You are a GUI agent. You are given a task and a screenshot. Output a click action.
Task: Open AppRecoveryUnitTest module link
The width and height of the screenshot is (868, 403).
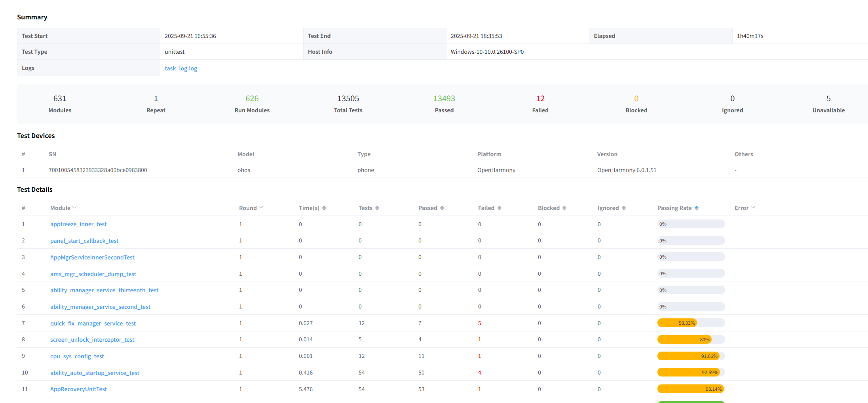pyautogui.click(x=78, y=389)
